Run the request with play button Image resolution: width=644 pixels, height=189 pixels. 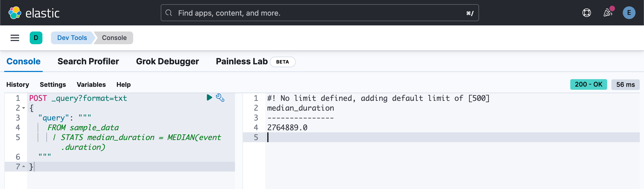(209, 98)
